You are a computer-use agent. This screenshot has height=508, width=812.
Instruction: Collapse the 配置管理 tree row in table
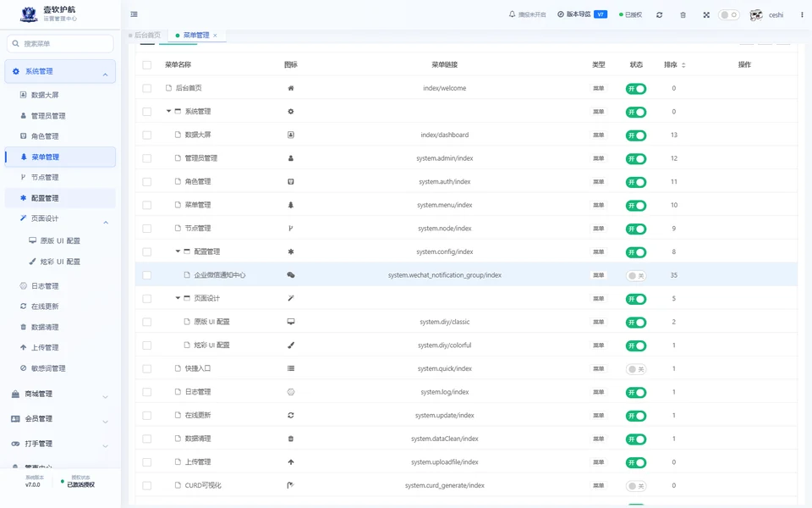178,251
